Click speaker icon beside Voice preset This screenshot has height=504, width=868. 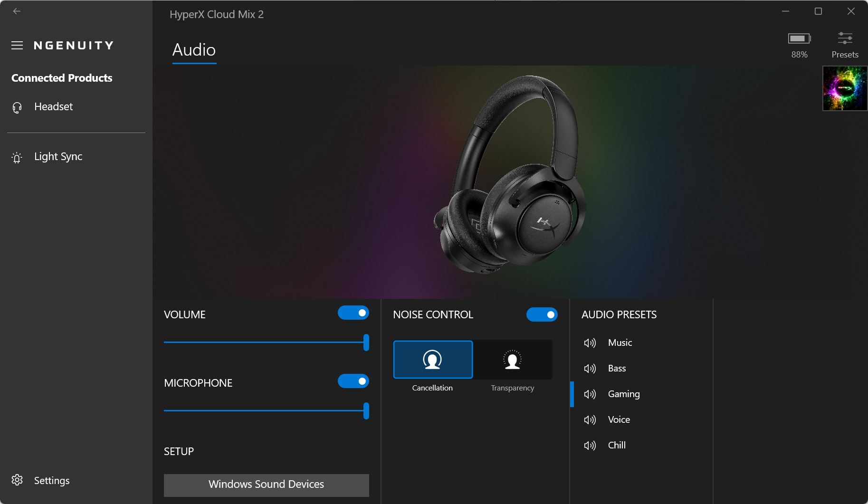pyautogui.click(x=590, y=420)
